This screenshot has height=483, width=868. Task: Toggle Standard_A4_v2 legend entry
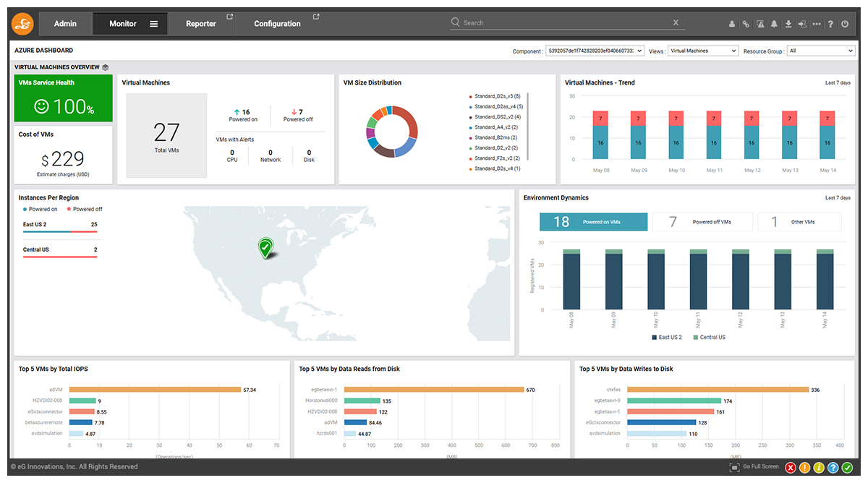tap(493, 127)
